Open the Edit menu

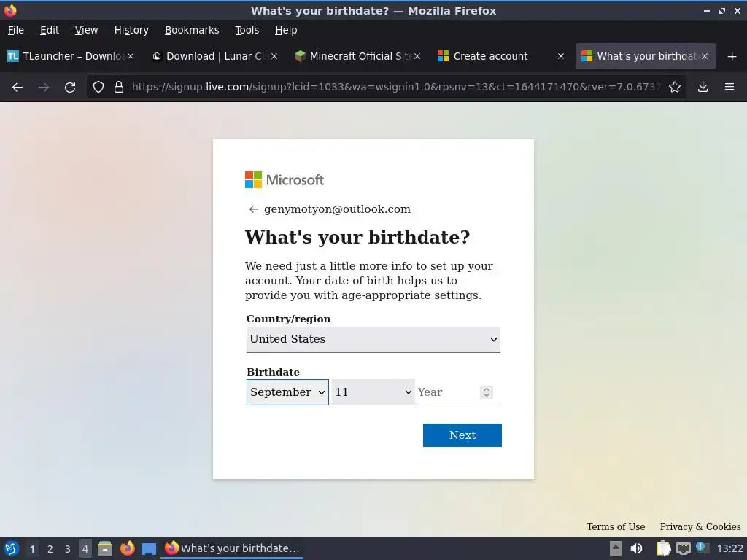point(50,30)
